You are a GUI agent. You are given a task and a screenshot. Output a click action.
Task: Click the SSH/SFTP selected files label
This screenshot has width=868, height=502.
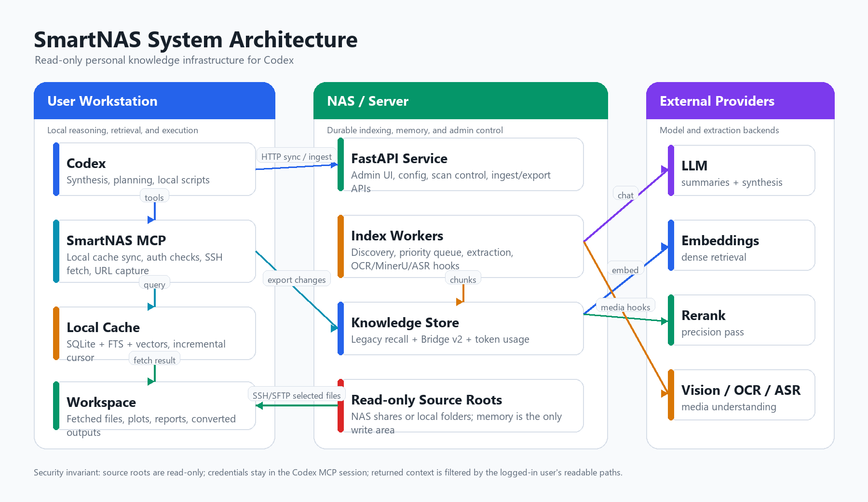coord(297,395)
